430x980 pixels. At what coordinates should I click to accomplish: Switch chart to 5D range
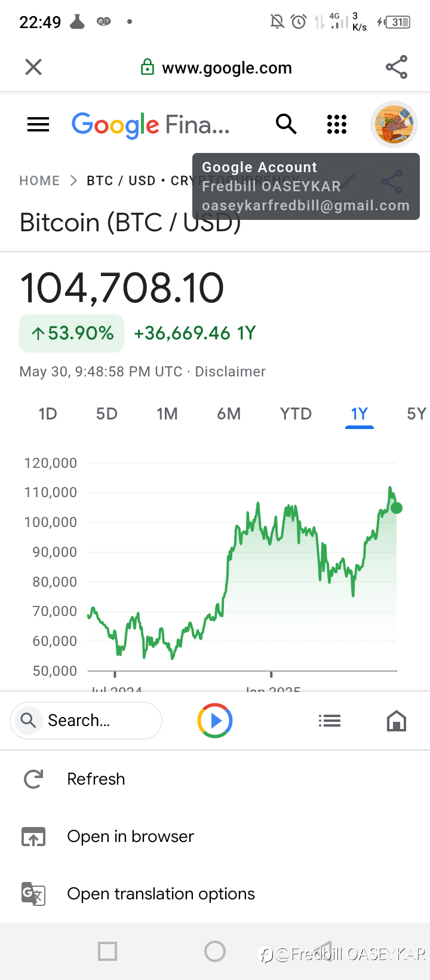coord(107,414)
